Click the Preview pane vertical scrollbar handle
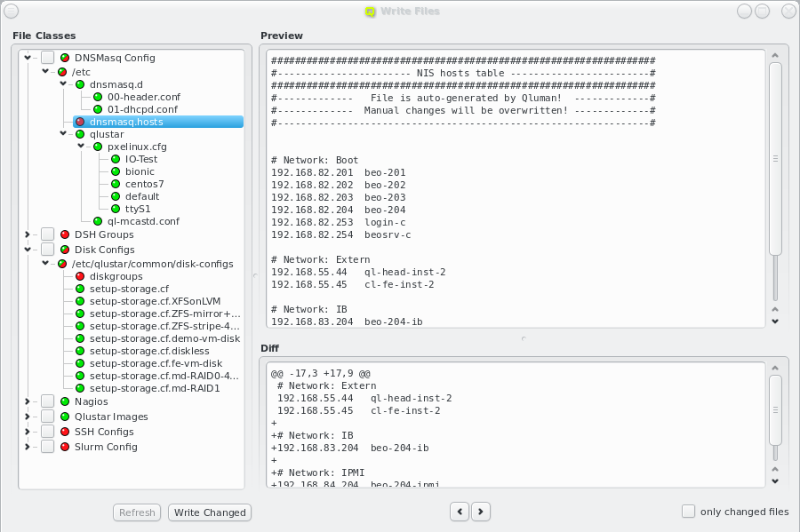Screen dimensions: 800x532 click(775, 158)
